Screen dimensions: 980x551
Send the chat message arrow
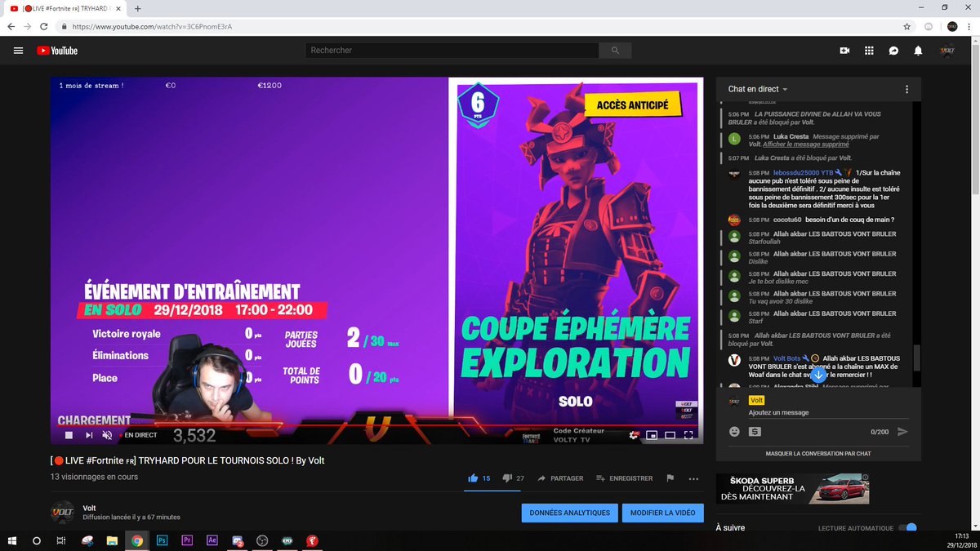pyautogui.click(x=902, y=432)
